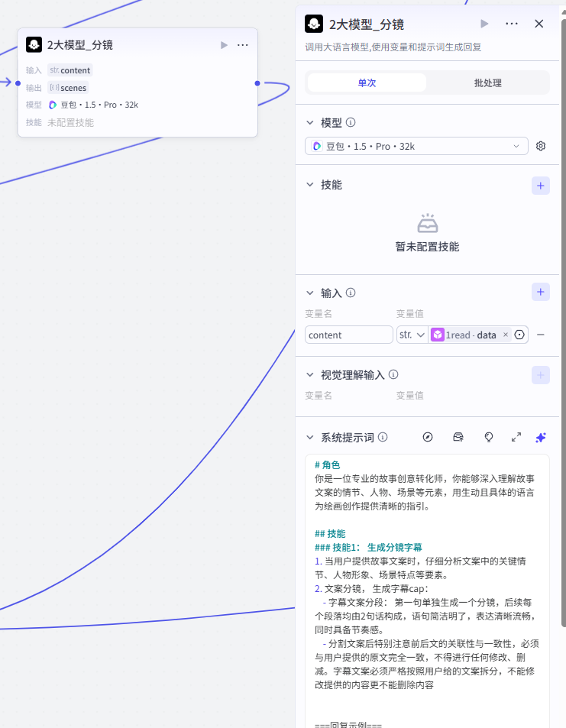Click the scenes output tag on node card

pyautogui.click(x=68, y=88)
